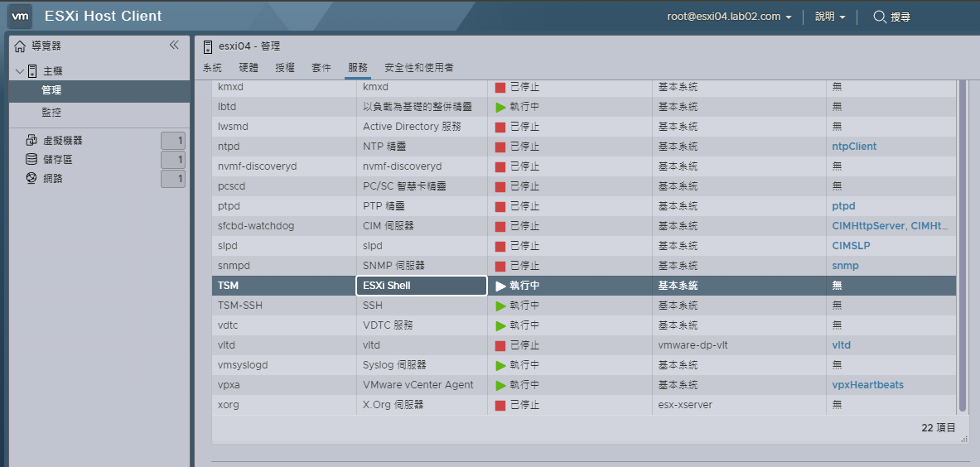
Task: Switch to the 硬體 tab
Action: pos(249,67)
